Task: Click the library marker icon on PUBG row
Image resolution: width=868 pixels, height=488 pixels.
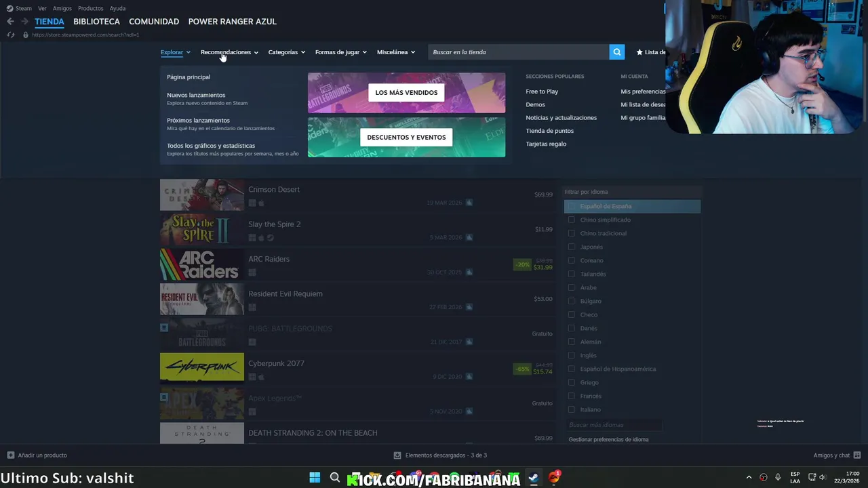Action: point(163,327)
